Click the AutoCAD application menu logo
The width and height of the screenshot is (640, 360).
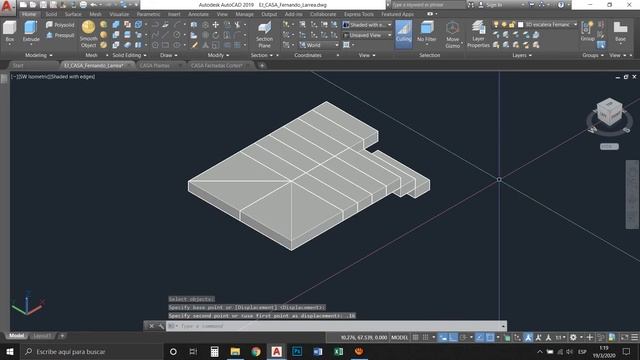point(7,7)
